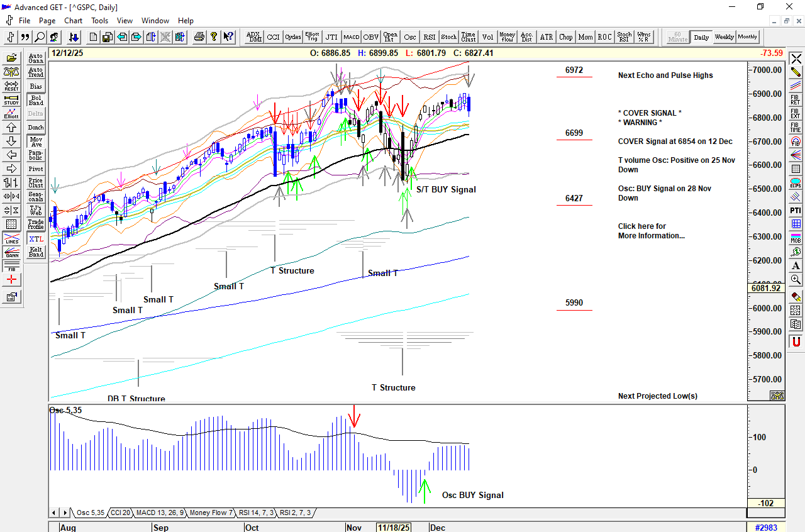
Task: Pick the ELIPS ellipse tool
Action: 796,184
